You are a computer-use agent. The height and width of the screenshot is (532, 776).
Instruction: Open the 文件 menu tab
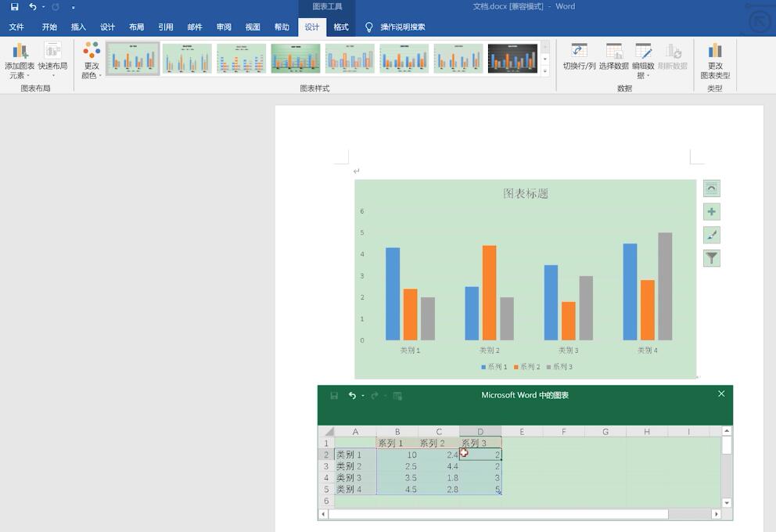click(16, 27)
